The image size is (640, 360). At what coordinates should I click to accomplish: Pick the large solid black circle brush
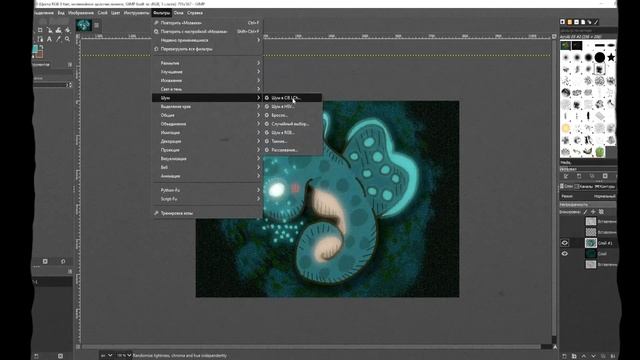click(x=599, y=57)
